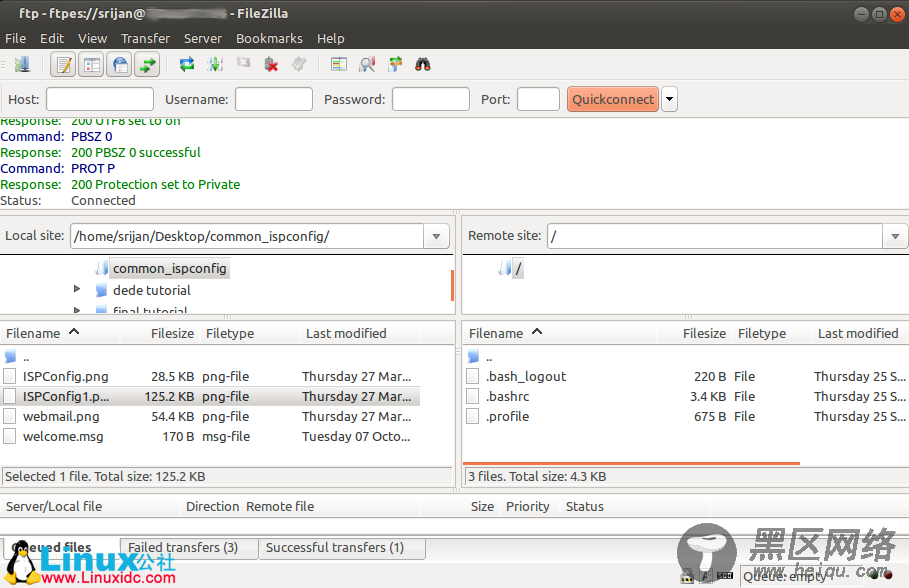
Task: Sort local files by Filename column
Action: coord(60,333)
